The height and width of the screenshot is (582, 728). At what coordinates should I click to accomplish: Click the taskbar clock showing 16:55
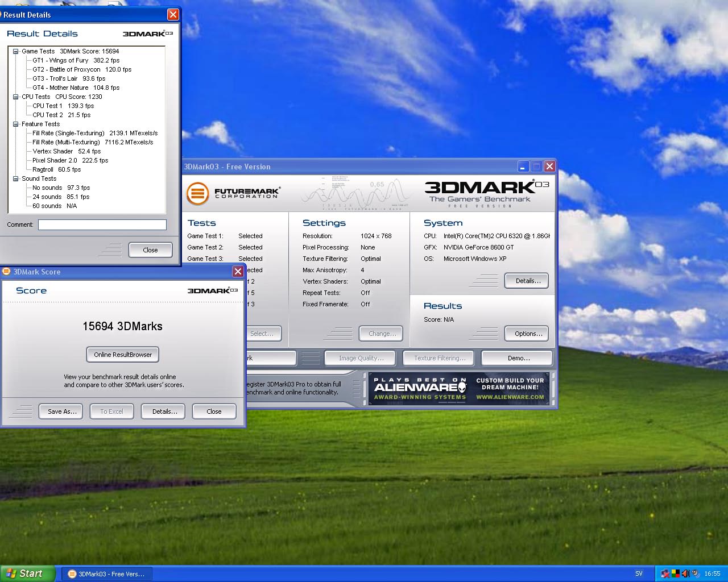point(712,573)
